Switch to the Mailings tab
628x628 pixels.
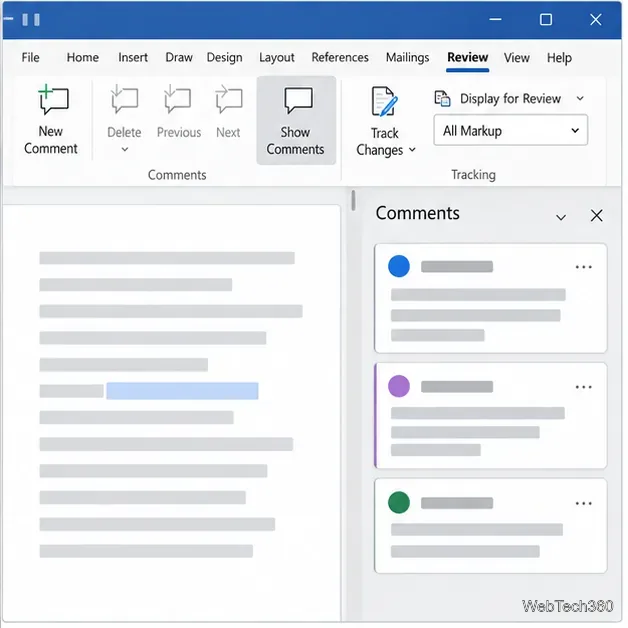point(407,58)
